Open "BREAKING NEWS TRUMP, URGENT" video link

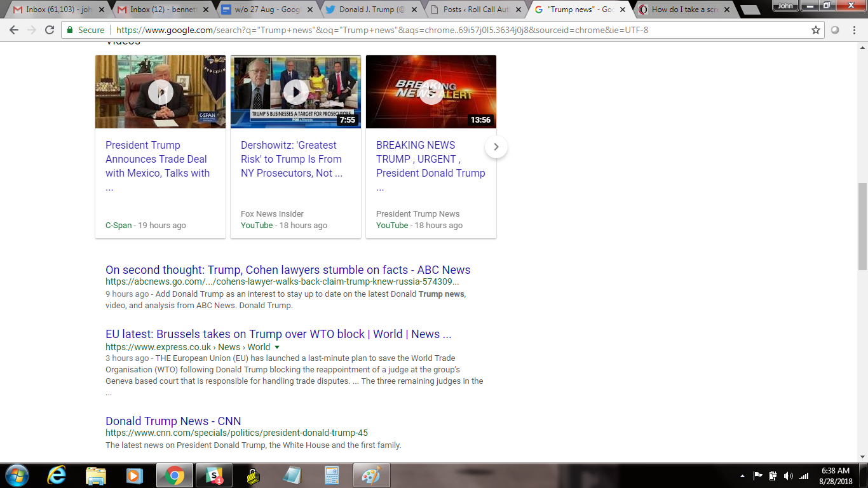[x=431, y=166]
